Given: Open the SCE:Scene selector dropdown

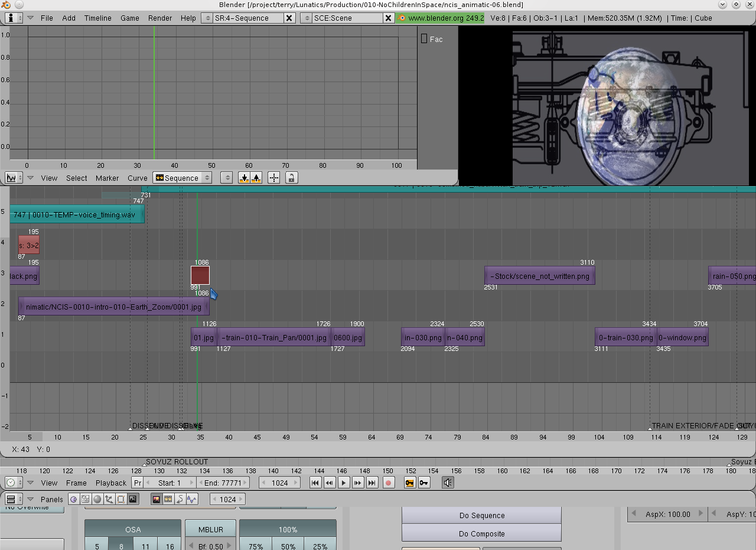Looking at the screenshot, I should coord(306,18).
